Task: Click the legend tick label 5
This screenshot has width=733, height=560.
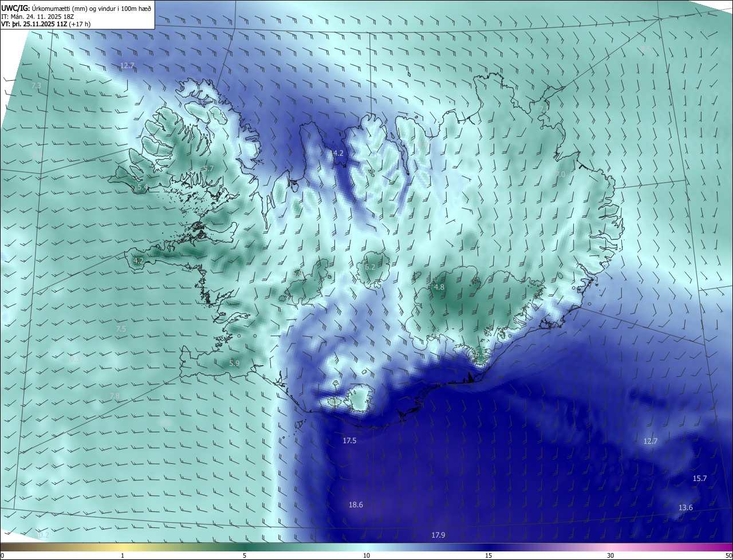Action: tap(245, 555)
